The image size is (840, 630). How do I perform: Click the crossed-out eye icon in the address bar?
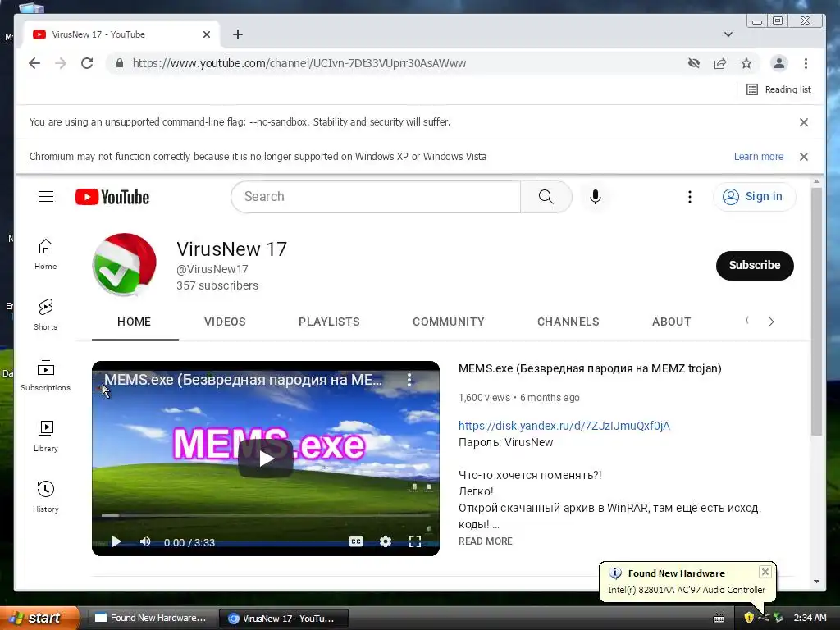click(x=694, y=63)
